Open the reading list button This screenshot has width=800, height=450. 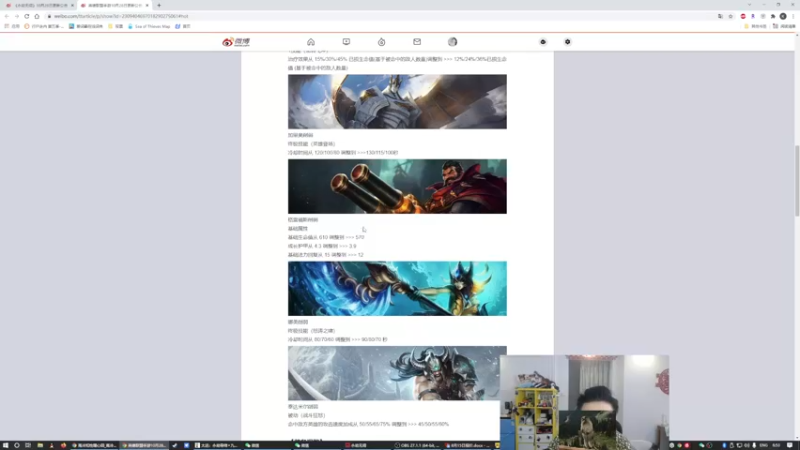(x=784, y=26)
